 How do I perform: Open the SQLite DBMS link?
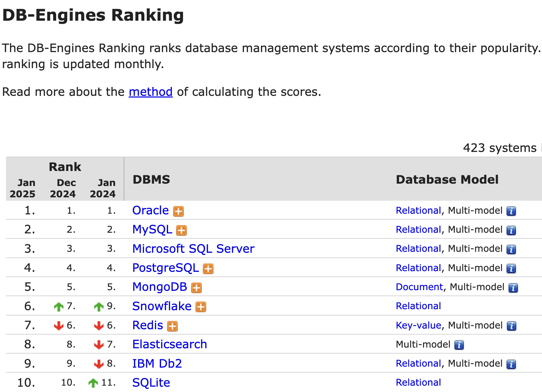coord(151,383)
